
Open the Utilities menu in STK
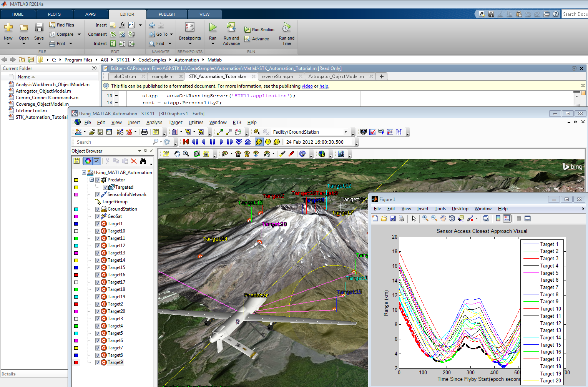click(196, 123)
